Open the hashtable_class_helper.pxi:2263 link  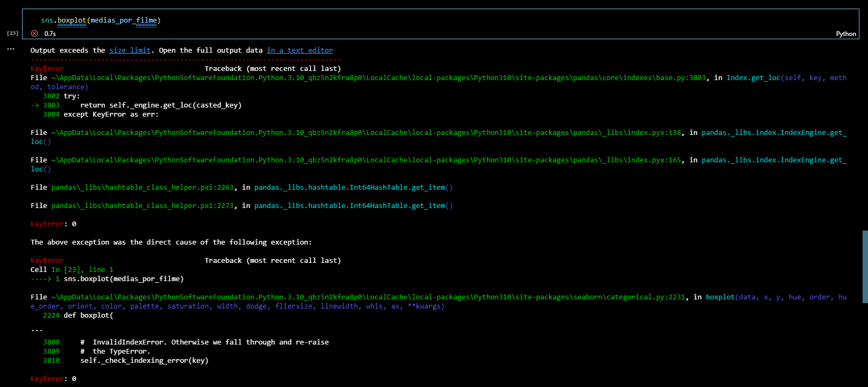tap(143, 187)
